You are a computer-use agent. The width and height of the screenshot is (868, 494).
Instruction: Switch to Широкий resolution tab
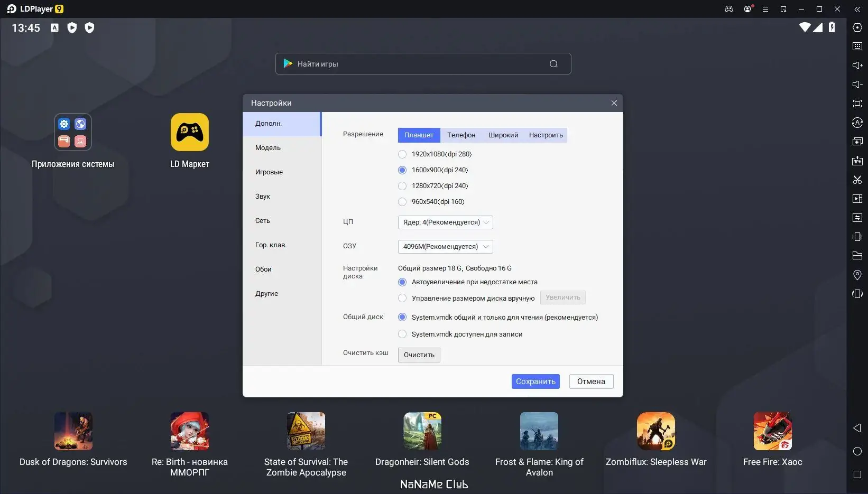[x=503, y=135]
